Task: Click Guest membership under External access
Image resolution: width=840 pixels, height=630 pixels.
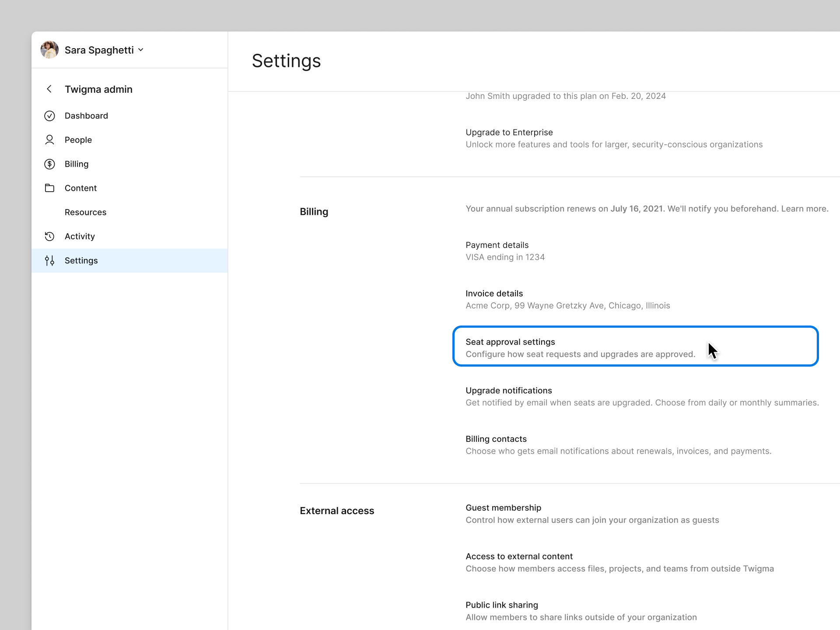Action: pyautogui.click(x=503, y=507)
